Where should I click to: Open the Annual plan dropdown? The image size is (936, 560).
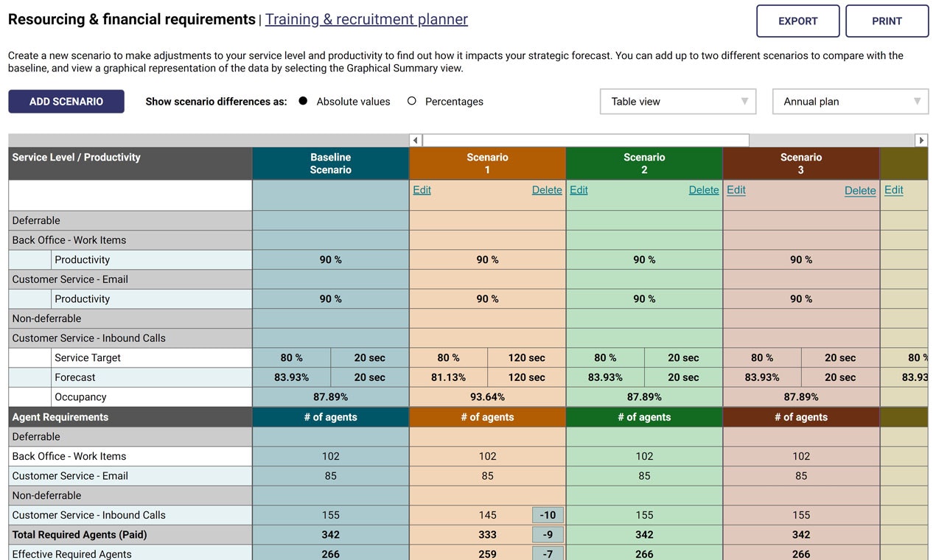(851, 102)
